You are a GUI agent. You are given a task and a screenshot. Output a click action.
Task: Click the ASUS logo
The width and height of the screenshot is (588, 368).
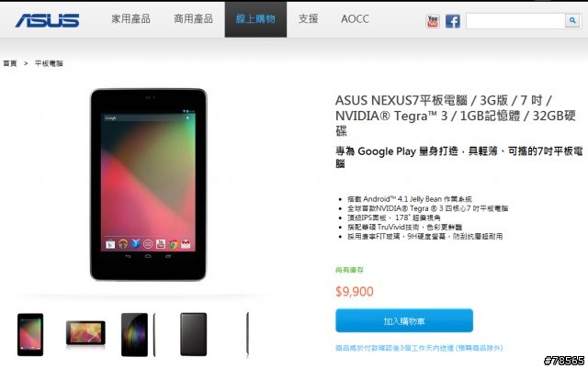pos(47,20)
